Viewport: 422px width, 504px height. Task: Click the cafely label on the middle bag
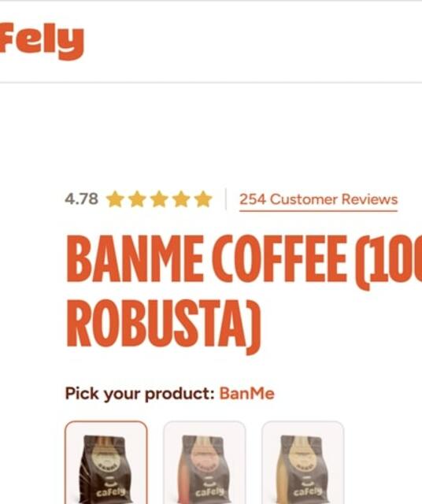[209, 492]
